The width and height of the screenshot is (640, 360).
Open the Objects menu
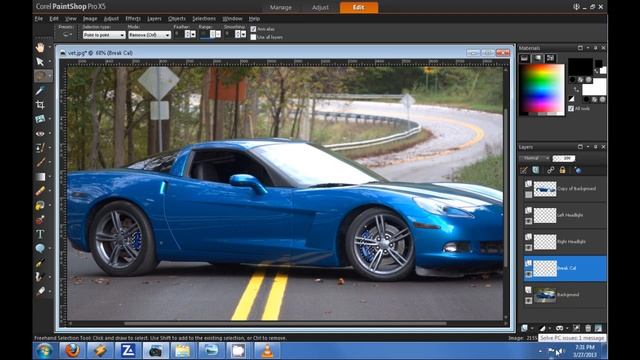(177, 19)
